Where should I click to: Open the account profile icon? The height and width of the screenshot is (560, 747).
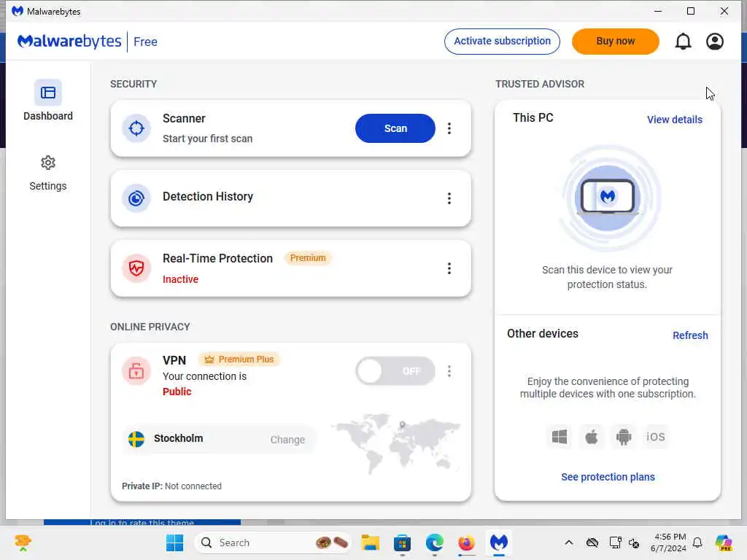(715, 42)
